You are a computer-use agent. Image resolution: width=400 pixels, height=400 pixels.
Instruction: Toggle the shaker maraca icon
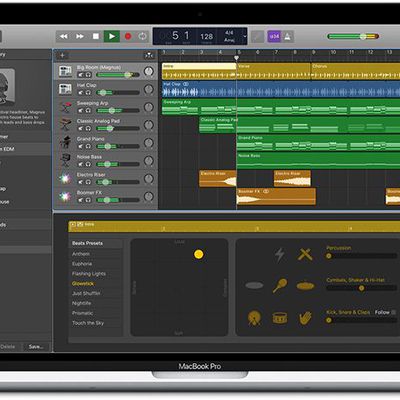pyautogui.click(x=280, y=286)
